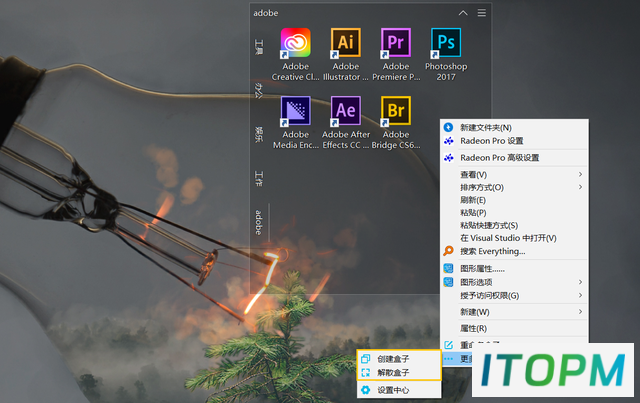Switch to the 办公 side tab

(x=259, y=90)
